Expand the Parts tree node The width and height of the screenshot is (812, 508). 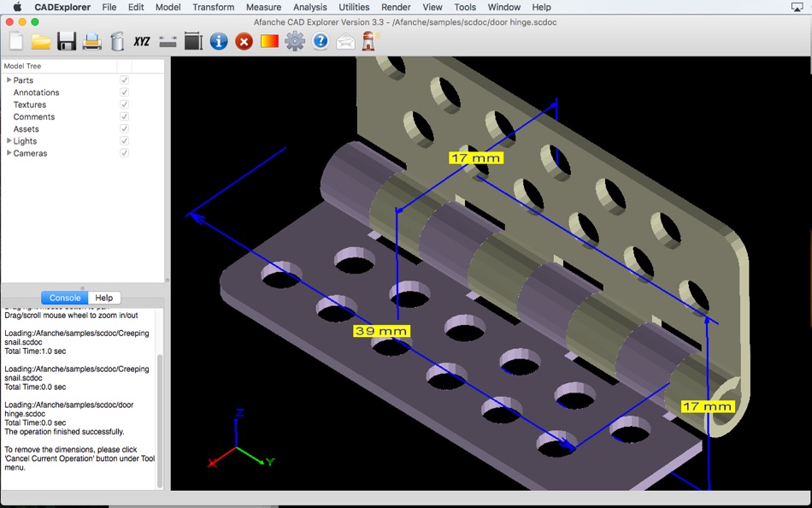point(9,80)
